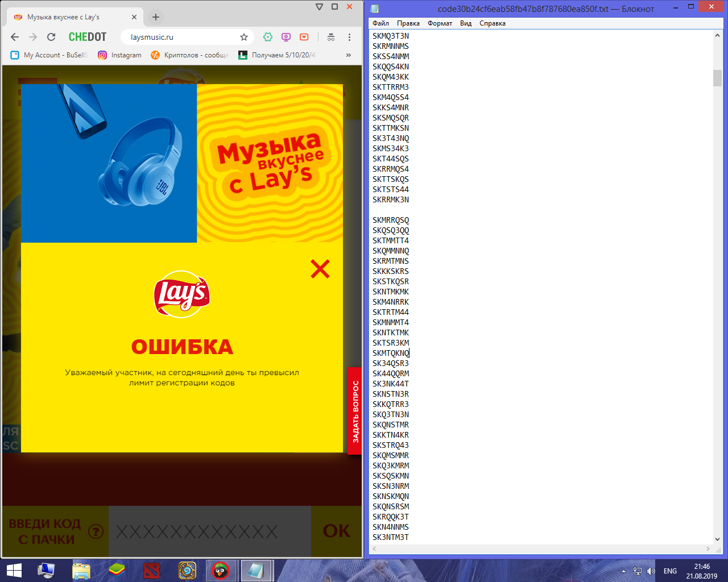The width and height of the screenshot is (728, 582).
Task: Click the line SKMRRQSQ in Notepad
Action: coord(391,220)
